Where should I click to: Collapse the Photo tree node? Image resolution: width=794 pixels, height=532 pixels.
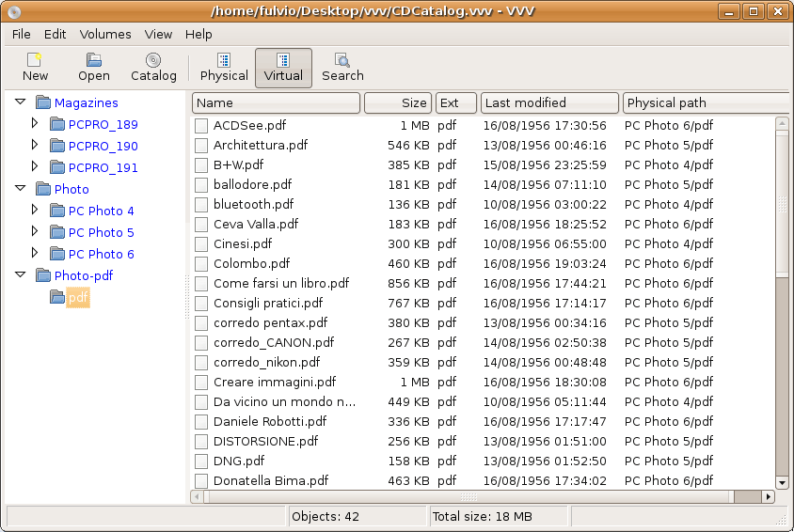[x=21, y=188]
